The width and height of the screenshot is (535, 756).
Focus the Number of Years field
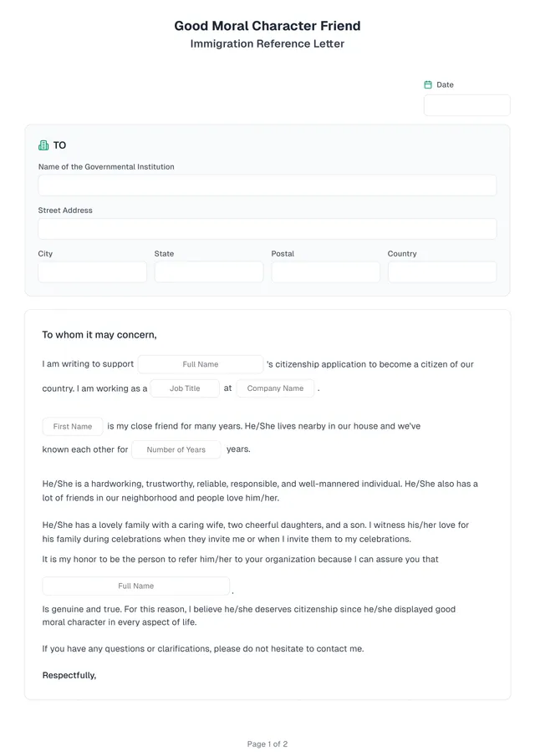(176, 449)
